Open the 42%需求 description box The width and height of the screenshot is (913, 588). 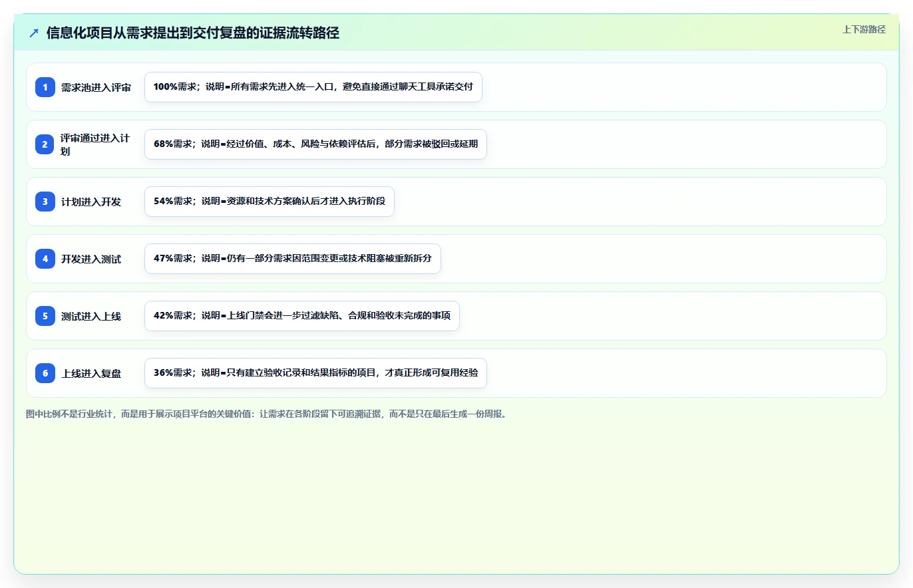point(302,316)
